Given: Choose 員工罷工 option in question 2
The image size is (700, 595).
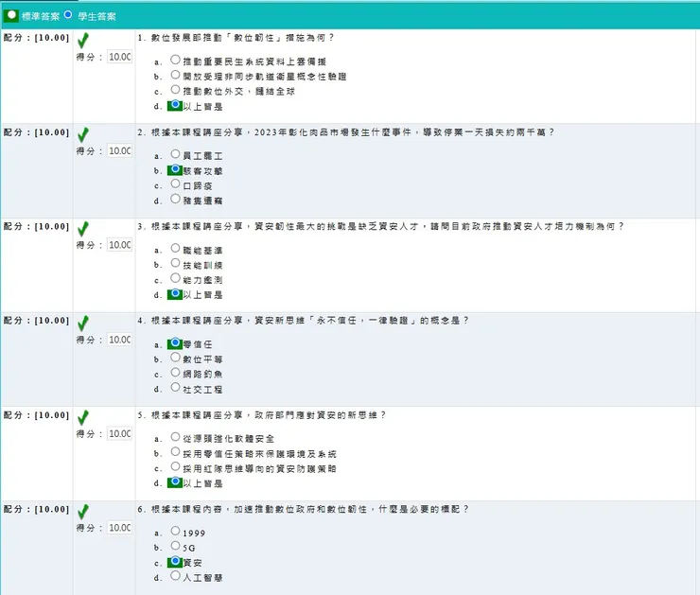Looking at the screenshot, I should (x=175, y=154).
